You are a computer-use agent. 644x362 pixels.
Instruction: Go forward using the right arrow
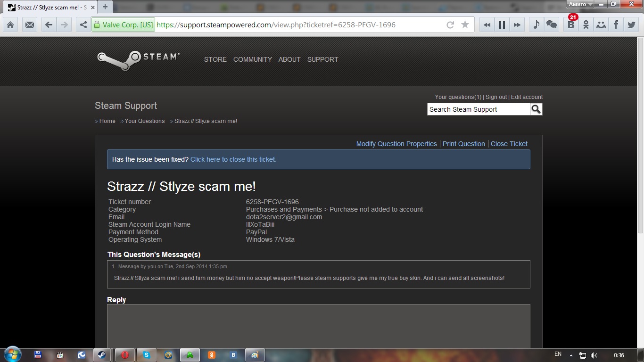pos(63,25)
